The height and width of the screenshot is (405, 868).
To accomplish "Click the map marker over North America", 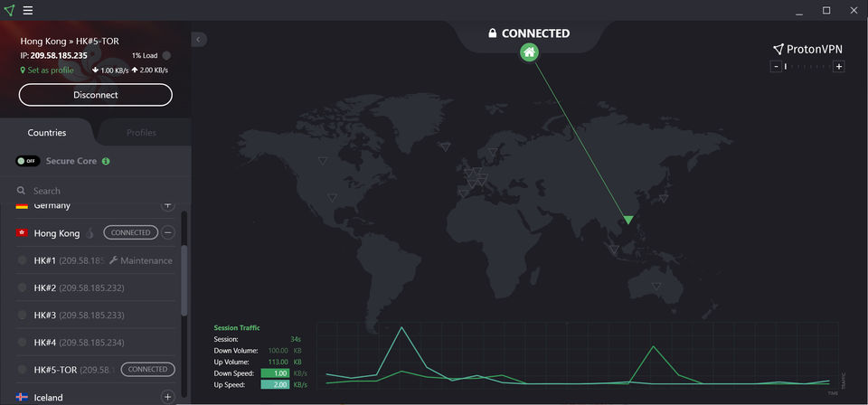I will (x=331, y=198).
